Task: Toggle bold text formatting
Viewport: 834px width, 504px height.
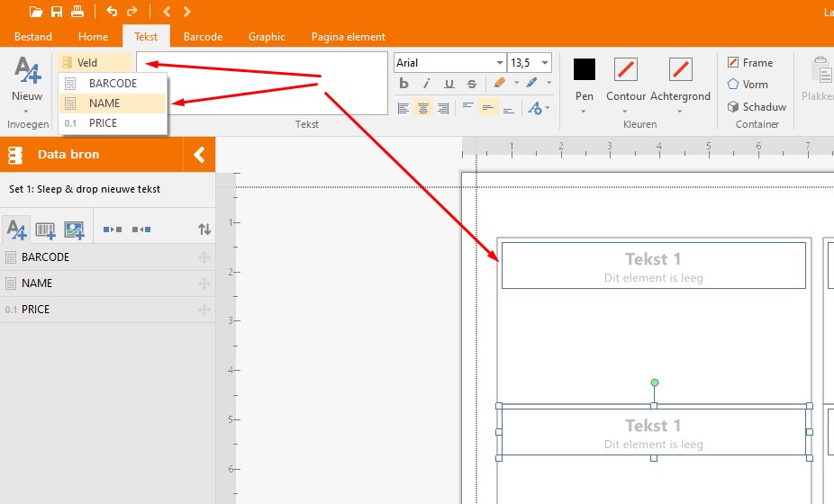Action: click(403, 84)
